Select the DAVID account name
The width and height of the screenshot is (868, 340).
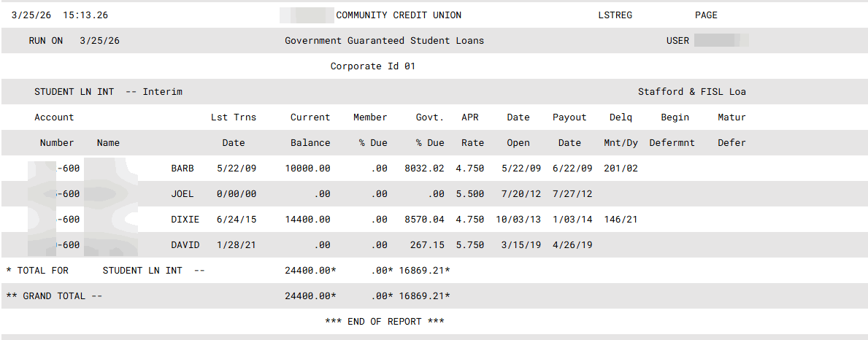185,245
